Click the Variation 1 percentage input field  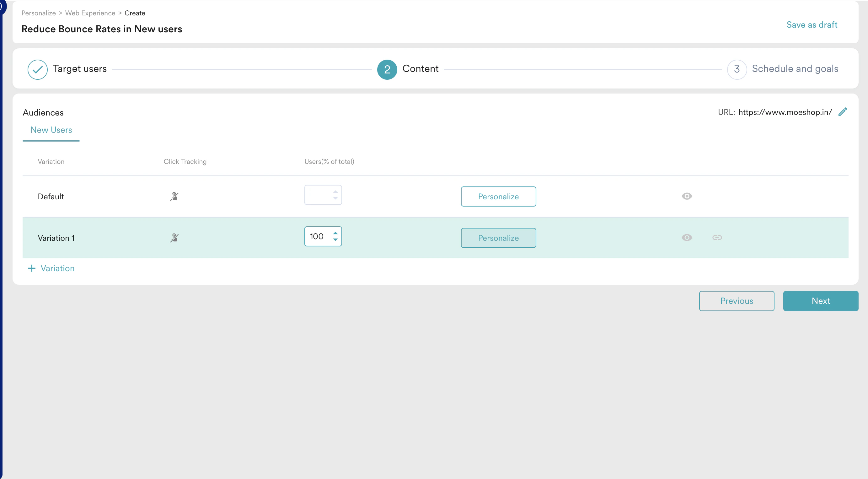pyautogui.click(x=317, y=237)
